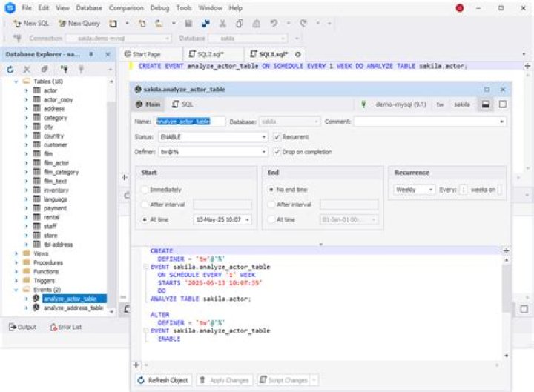
Task: Click the Main tab in the event editor
Action: [x=148, y=104]
